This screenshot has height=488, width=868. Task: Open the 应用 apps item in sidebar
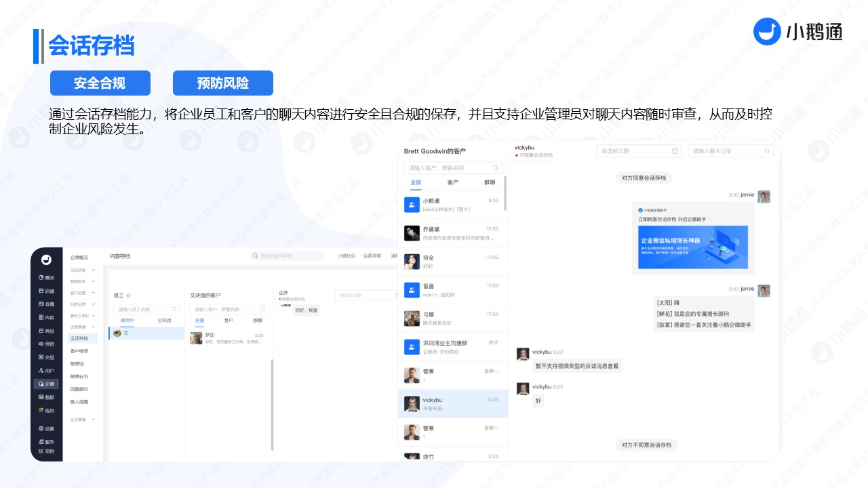point(47,410)
